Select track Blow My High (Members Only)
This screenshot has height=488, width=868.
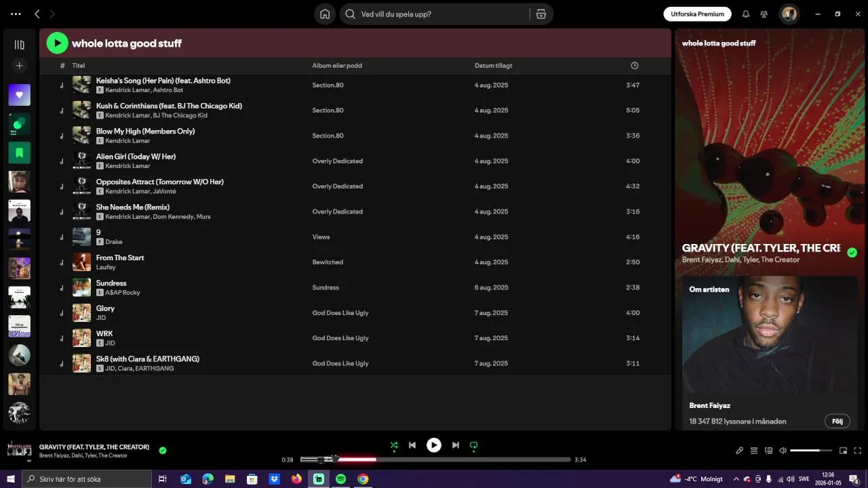[355, 136]
